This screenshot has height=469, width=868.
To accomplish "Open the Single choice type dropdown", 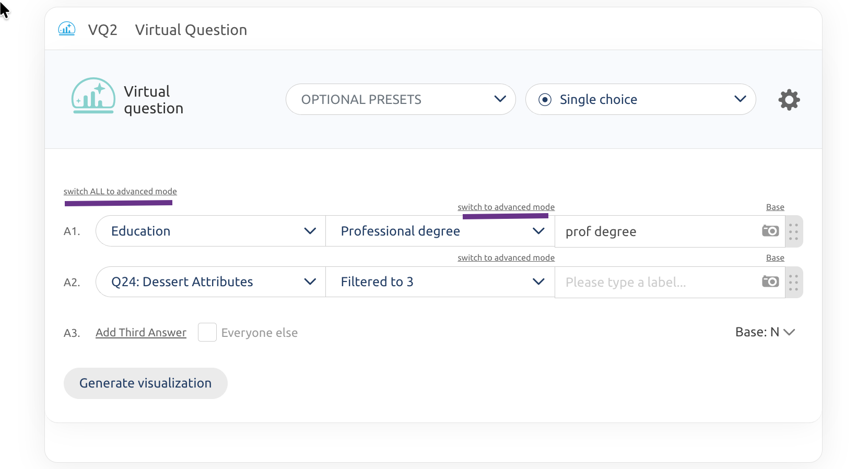I will [640, 99].
